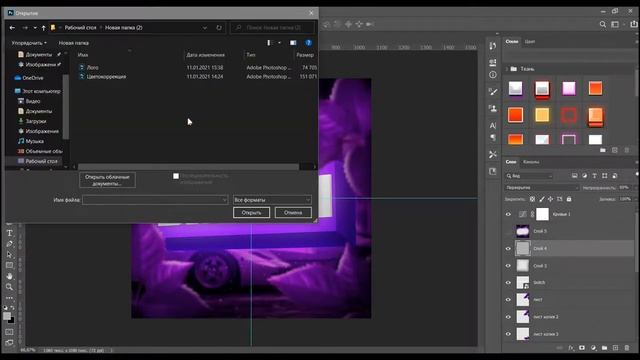Click the Filter for pixel layers icon
Viewport: 640px width, 360px height.
574,176
